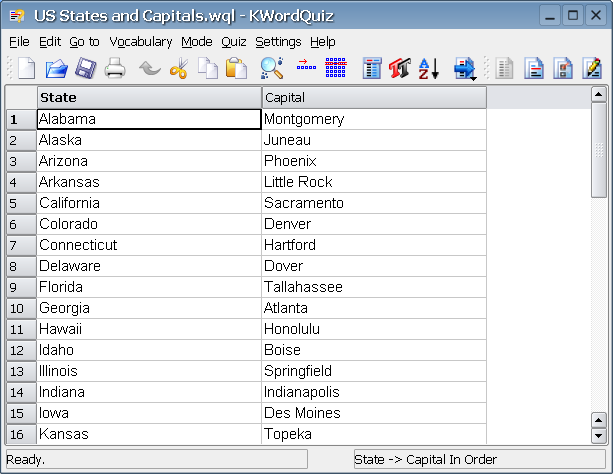The height and width of the screenshot is (474, 613).
Task: Select the California cell
Action: (x=149, y=203)
